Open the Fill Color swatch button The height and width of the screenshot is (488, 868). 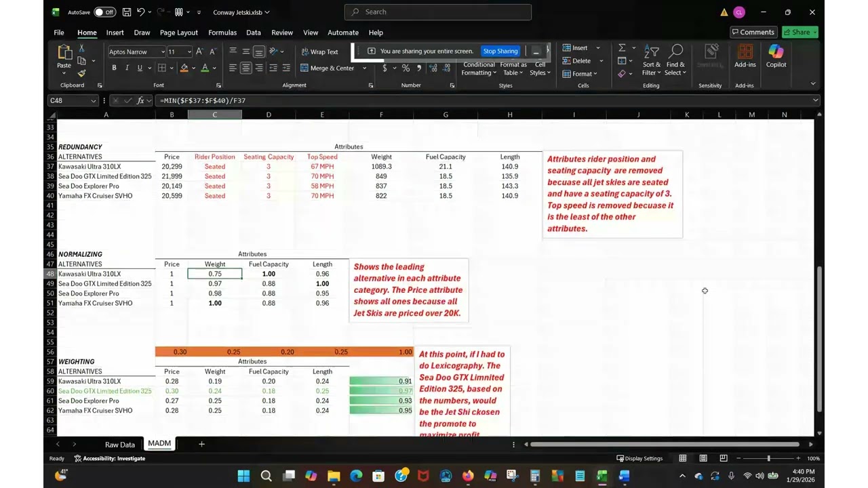[184, 68]
